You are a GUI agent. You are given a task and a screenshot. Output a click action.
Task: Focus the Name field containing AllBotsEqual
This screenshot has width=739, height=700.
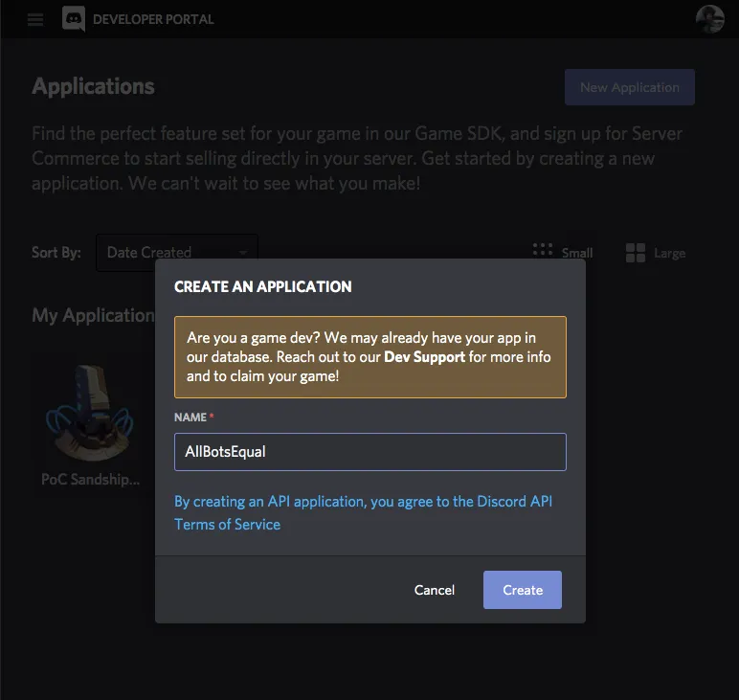pyautogui.click(x=369, y=452)
